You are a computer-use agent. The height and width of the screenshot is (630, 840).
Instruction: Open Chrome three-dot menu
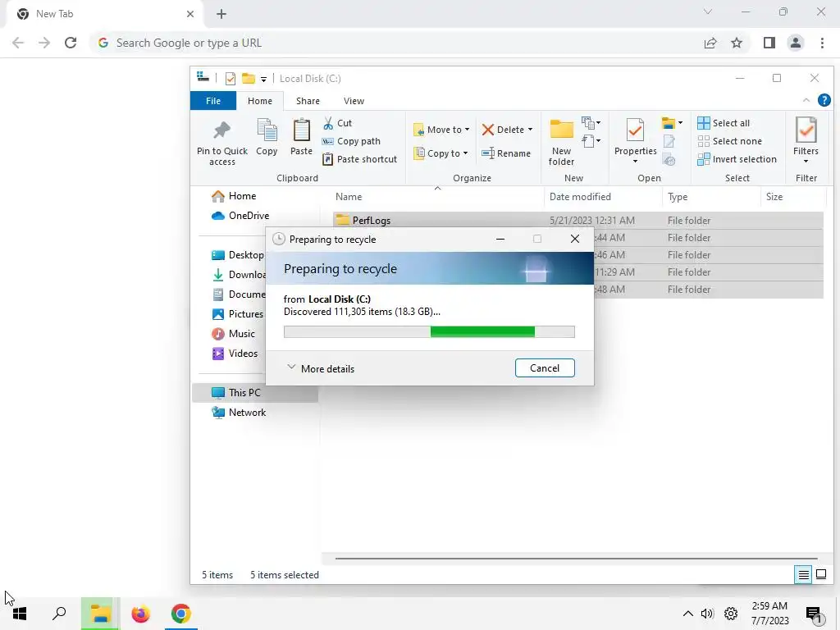822,43
